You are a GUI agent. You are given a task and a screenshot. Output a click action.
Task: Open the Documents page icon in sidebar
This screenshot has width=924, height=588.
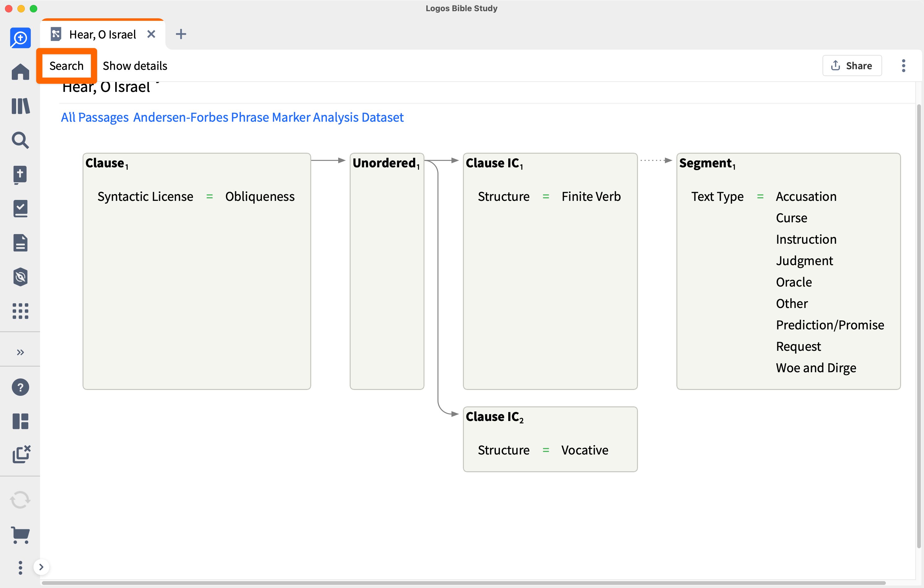pos(20,243)
